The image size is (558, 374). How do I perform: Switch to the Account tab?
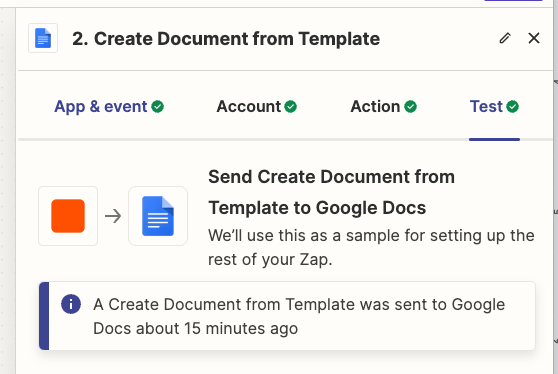(257, 106)
